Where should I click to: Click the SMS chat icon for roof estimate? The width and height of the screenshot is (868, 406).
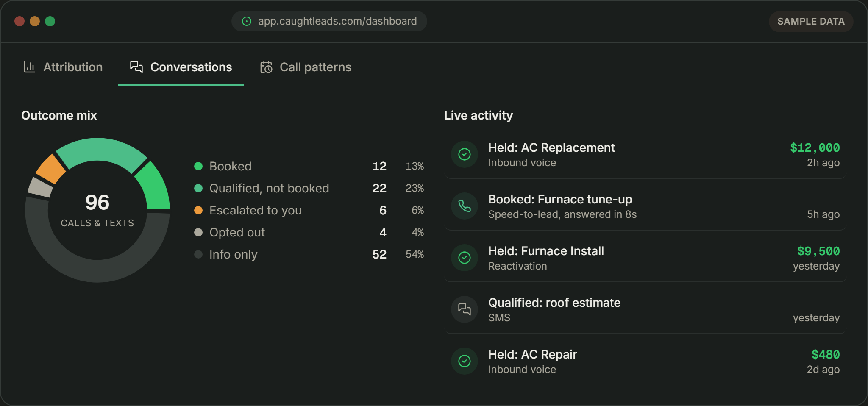pyautogui.click(x=465, y=309)
